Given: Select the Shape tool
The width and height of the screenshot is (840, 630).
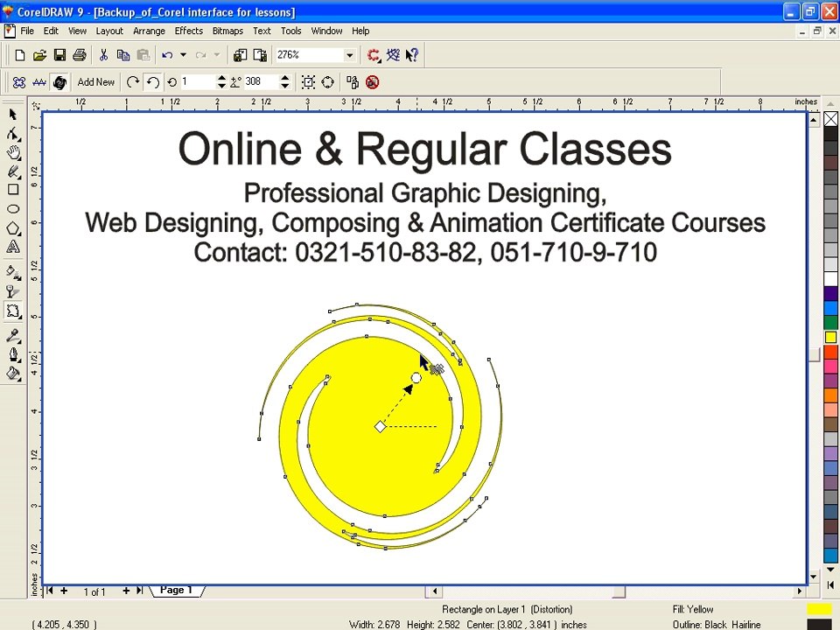Looking at the screenshot, I should pyautogui.click(x=13, y=133).
